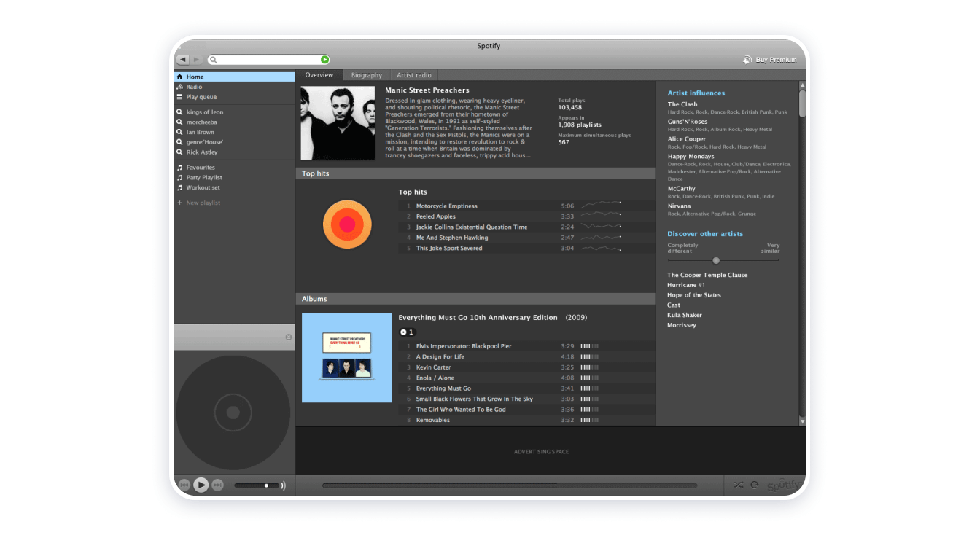This screenshot has width=980, height=535.
Task: Click inside the search input field
Action: tap(269, 60)
